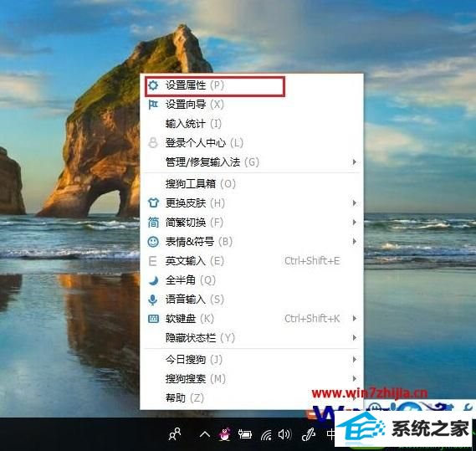Click 更换皮肤 (H) label
Image resolution: width=476 pixels, height=451 pixels.
(x=195, y=202)
